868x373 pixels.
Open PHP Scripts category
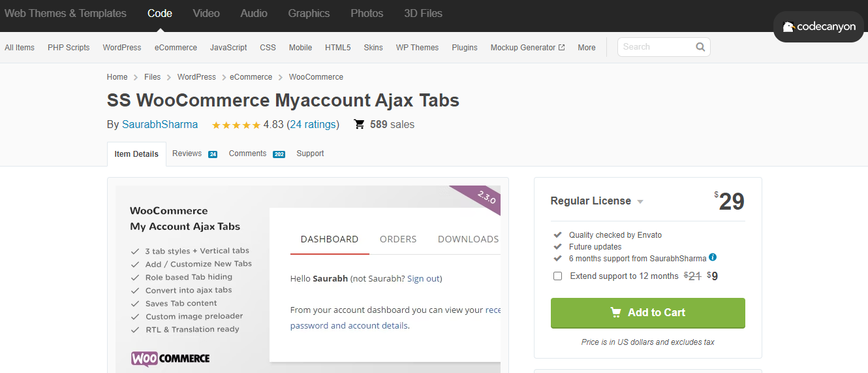click(69, 48)
